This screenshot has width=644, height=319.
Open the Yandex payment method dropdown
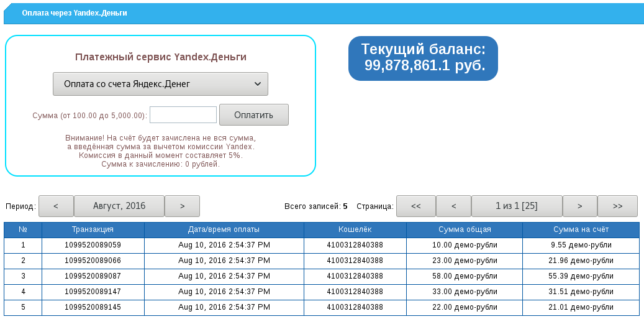click(160, 84)
